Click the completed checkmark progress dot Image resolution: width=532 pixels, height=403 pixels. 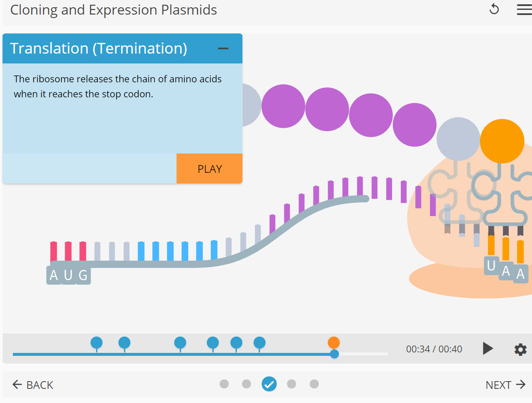tap(269, 384)
